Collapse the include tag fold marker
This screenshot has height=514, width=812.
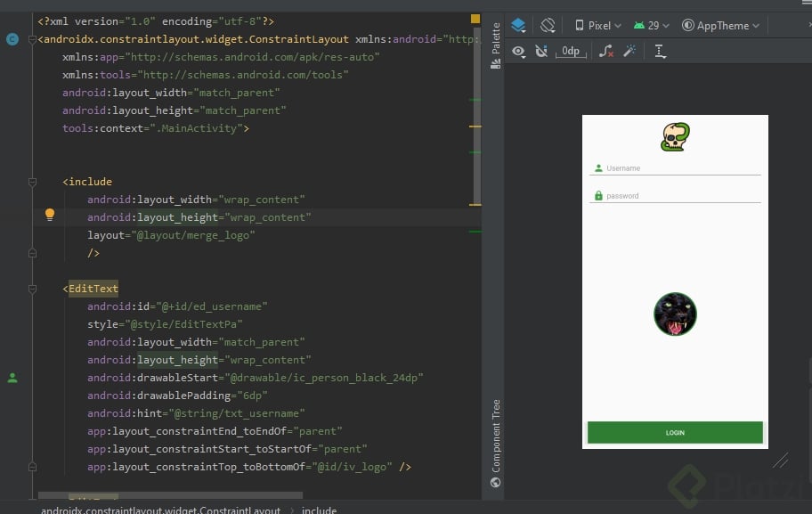click(33, 182)
